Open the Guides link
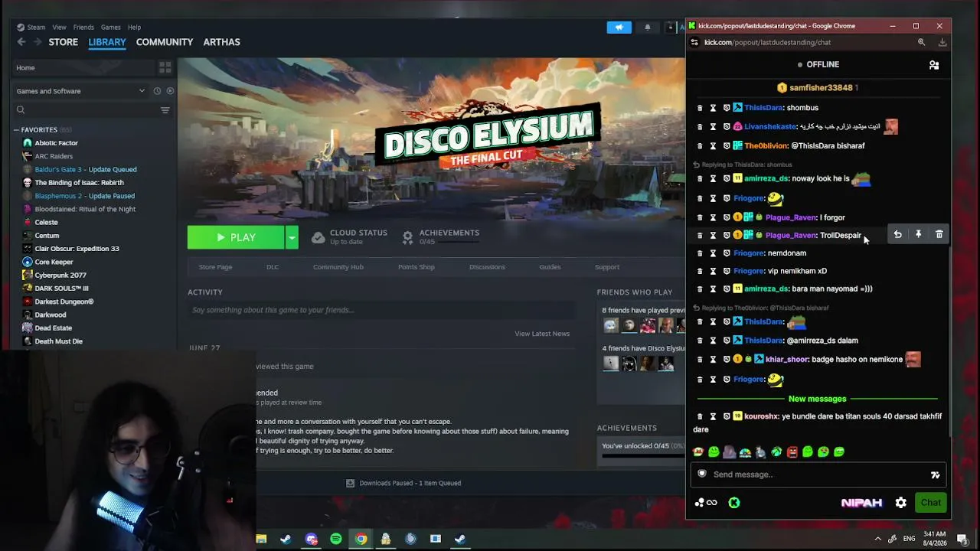Screen dimensions: 980x551 (x=550, y=267)
